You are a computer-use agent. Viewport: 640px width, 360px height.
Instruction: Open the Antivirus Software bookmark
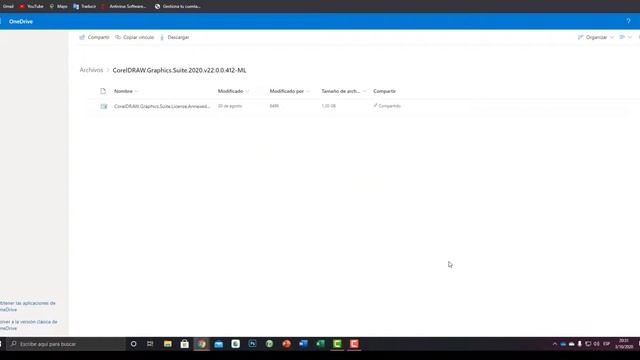point(124,6)
